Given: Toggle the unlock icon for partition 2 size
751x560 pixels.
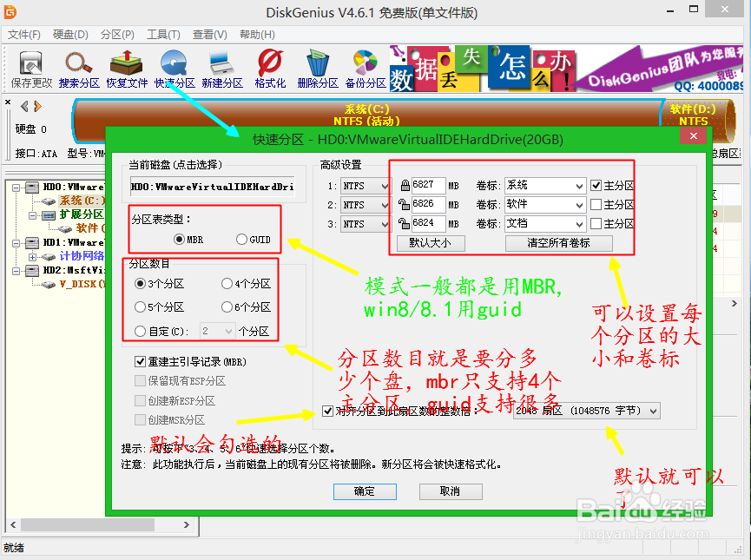Looking at the screenshot, I should click(x=405, y=205).
